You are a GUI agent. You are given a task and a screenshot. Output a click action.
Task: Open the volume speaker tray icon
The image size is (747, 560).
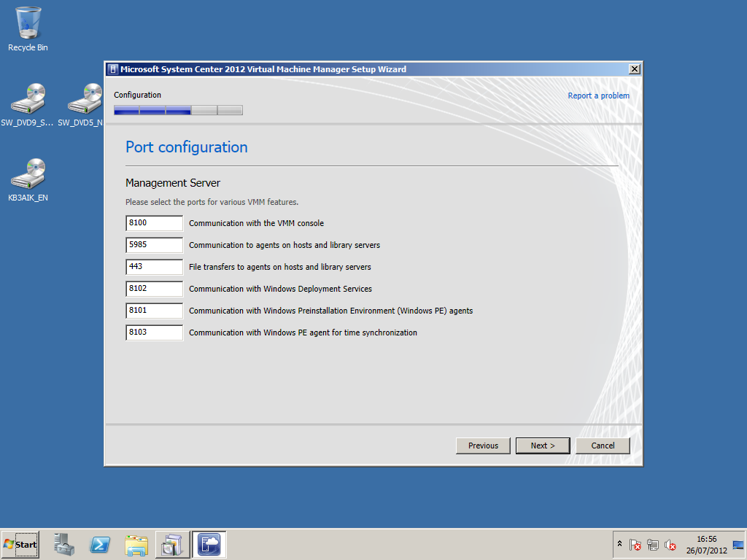click(x=670, y=544)
